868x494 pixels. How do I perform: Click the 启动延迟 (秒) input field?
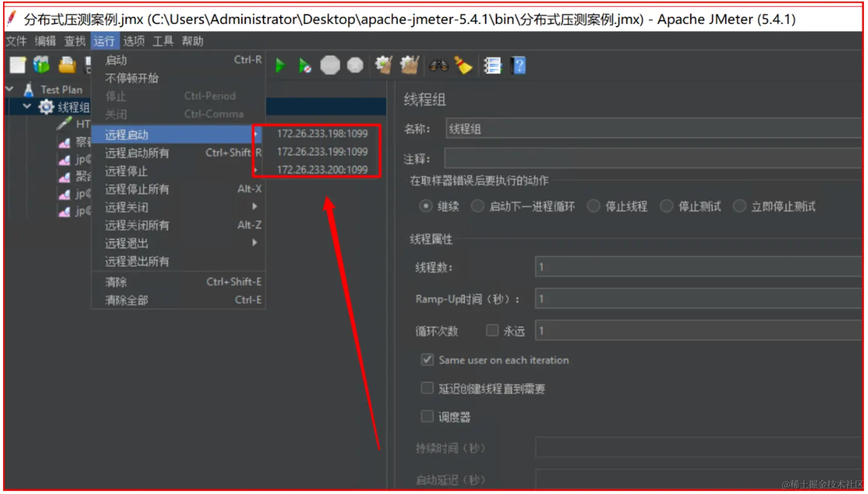pyautogui.click(x=699, y=479)
